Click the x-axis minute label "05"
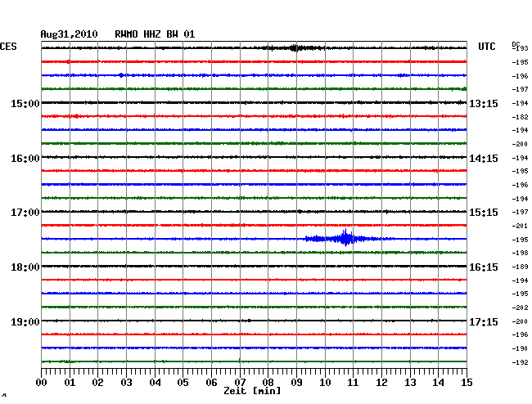The width and height of the screenshot is (532, 404). (183, 383)
